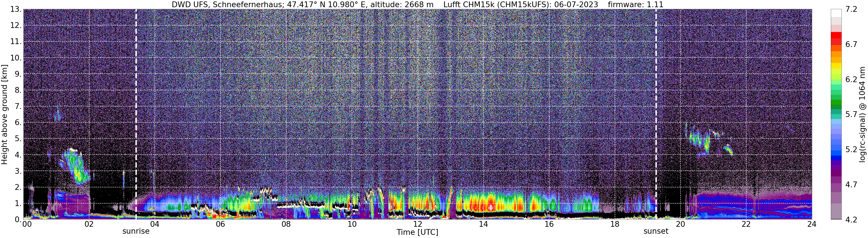Click the y-axis tick label '2.'
This screenshot has width=868, height=238.
18,188
